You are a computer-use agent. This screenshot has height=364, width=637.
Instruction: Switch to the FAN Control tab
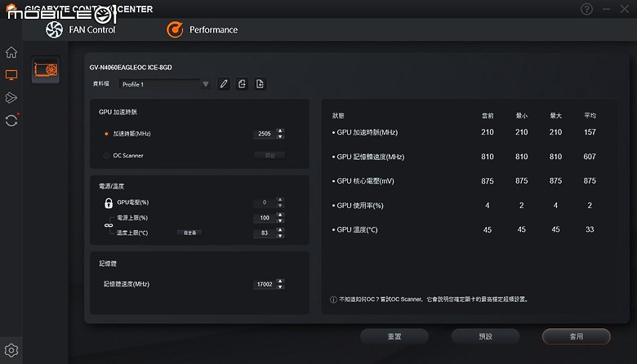click(x=80, y=29)
